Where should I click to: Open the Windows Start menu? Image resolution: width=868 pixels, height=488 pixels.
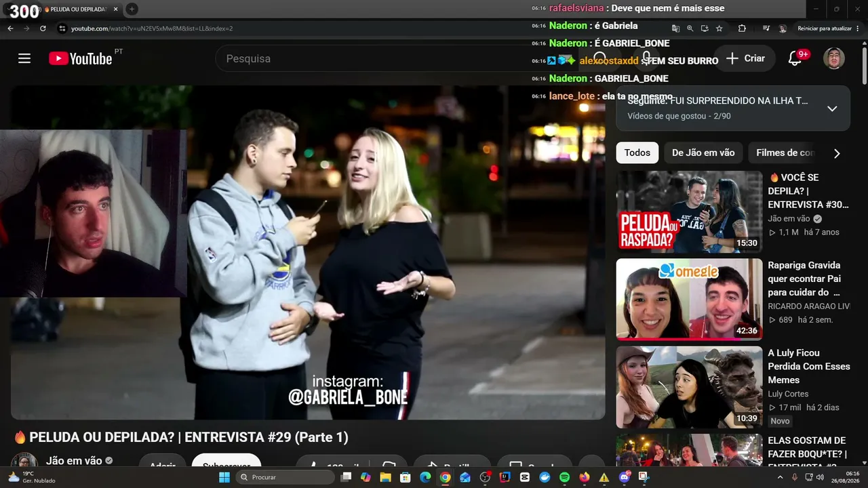pos(224,477)
